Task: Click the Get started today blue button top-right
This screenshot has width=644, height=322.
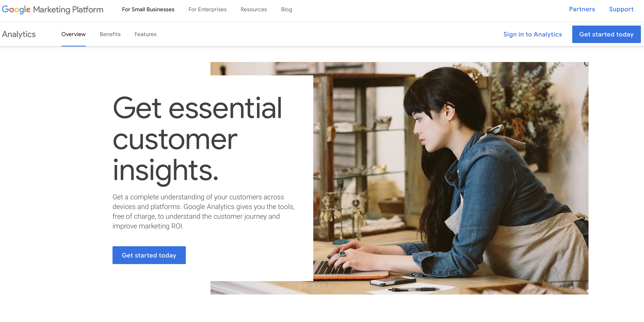Action: (x=606, y=34)
